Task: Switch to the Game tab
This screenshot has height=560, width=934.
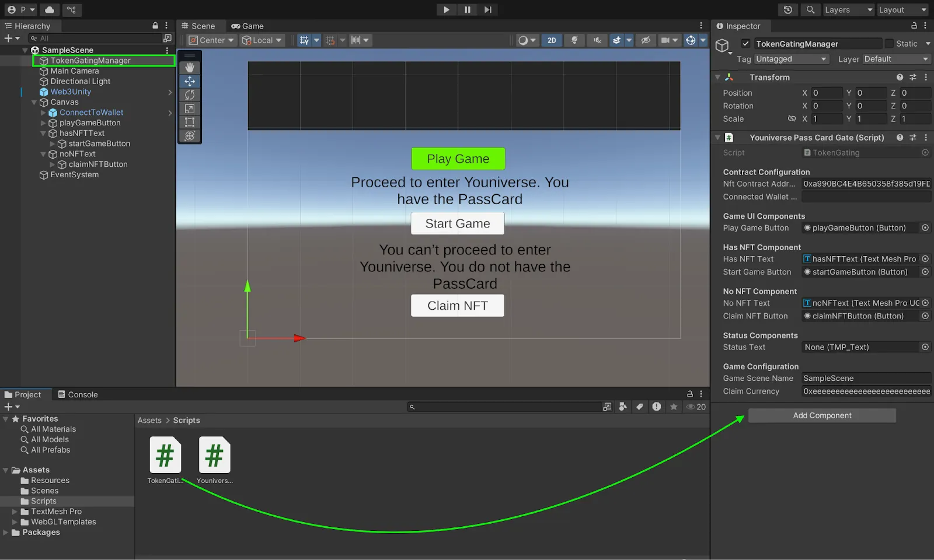Action: (248, 26)
